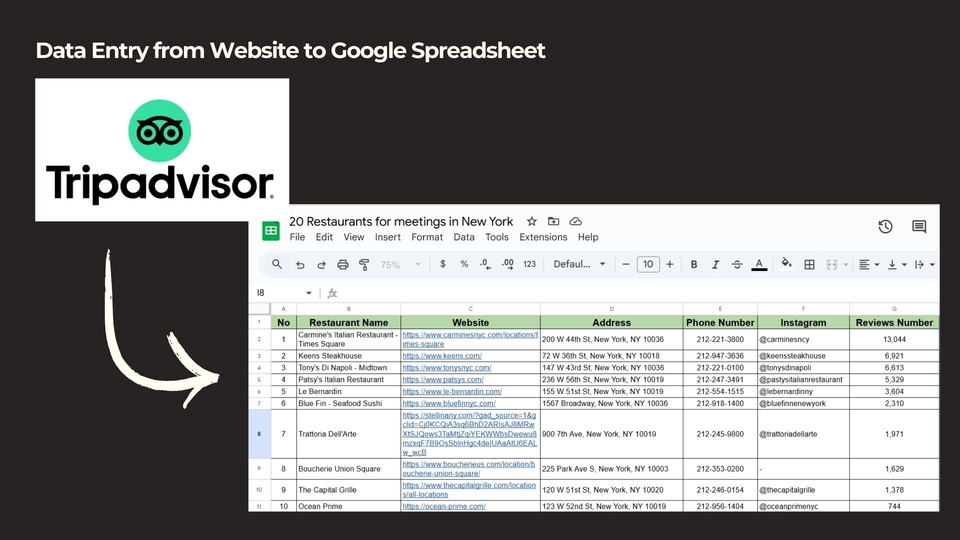Open the keens.com website link
Screen dimensions: 960x540
[441, 356]
